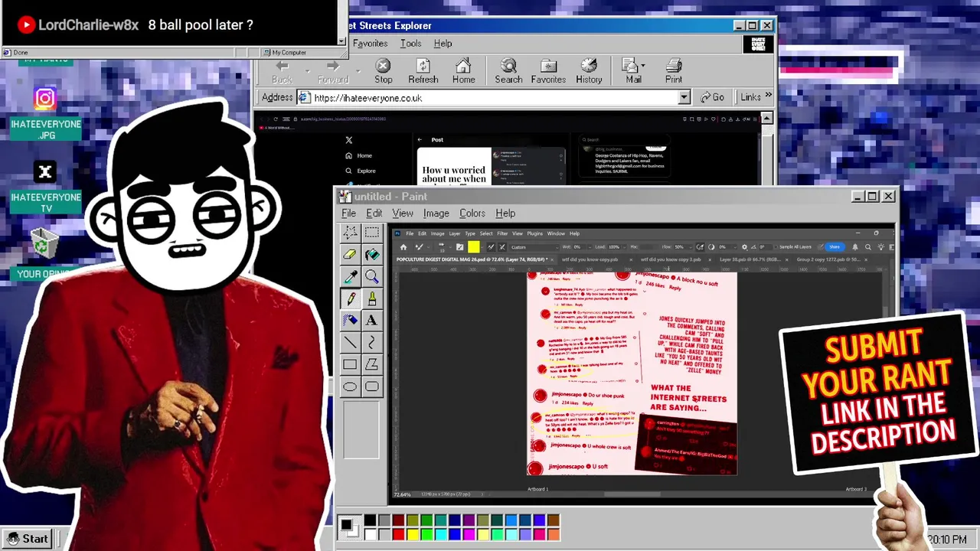This screenshot has width=980, height=551.
Task: Select the Pencil tool in Paint
Action: click(350, 299)
